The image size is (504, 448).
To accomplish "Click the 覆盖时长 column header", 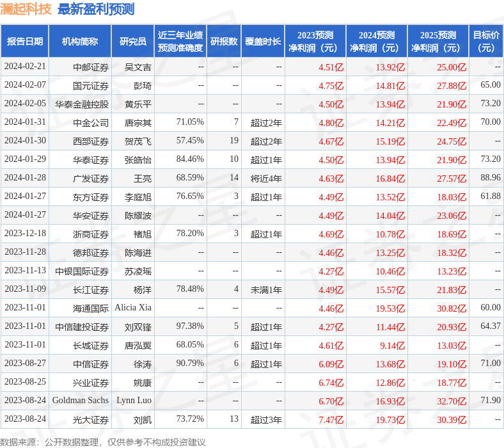I will (263, 42).
